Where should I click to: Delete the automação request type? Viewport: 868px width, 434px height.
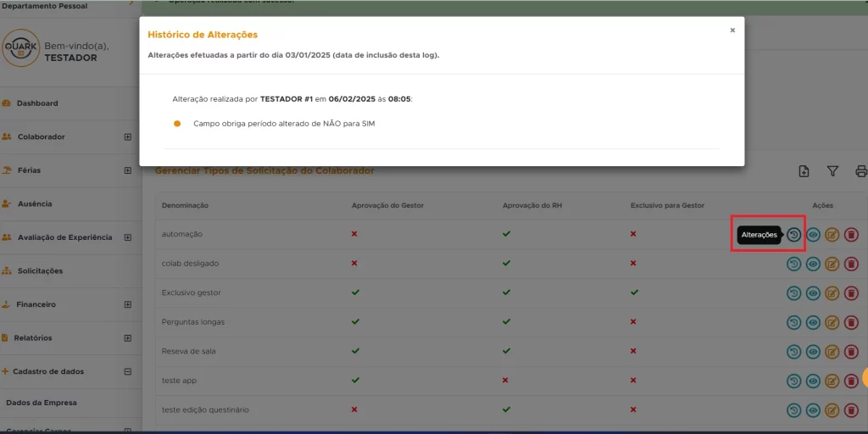click(x=851, y=235)
